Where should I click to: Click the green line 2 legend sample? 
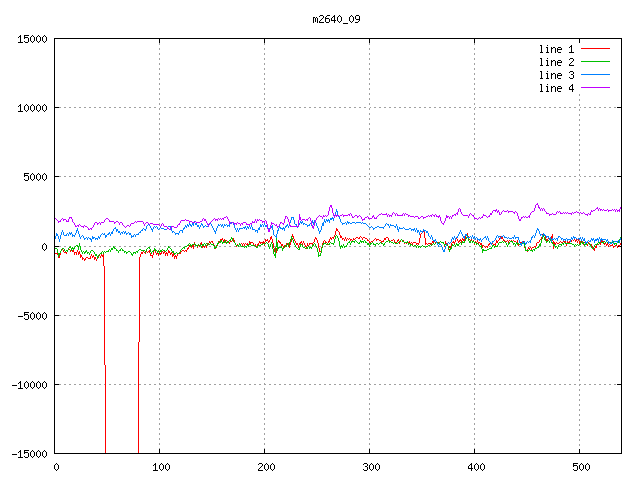(x=595, y=62)
